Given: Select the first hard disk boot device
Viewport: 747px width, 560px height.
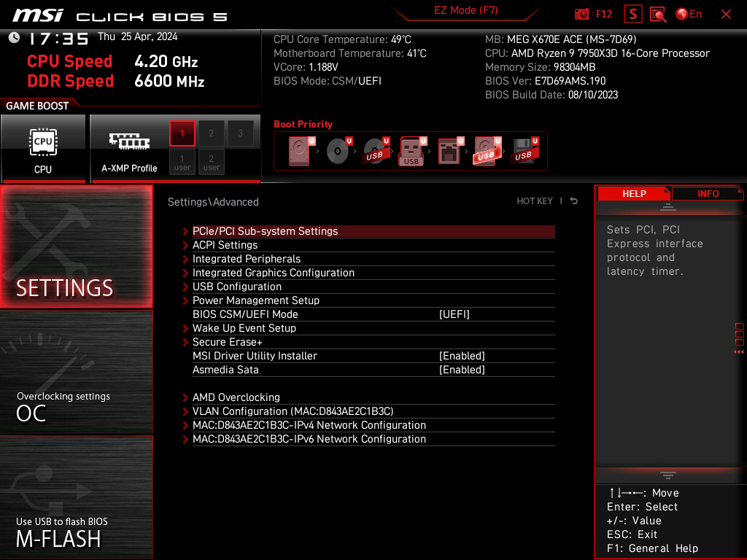Looking at the screenshot, I should click(x=301, y=151).
